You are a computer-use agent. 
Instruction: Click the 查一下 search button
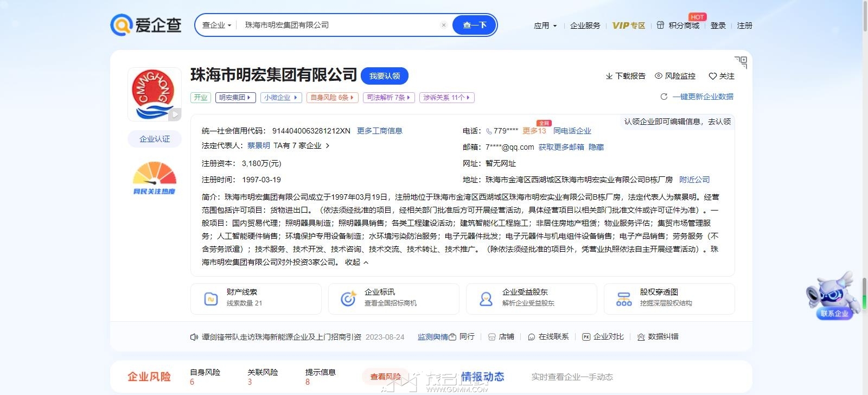coord(475,25)
